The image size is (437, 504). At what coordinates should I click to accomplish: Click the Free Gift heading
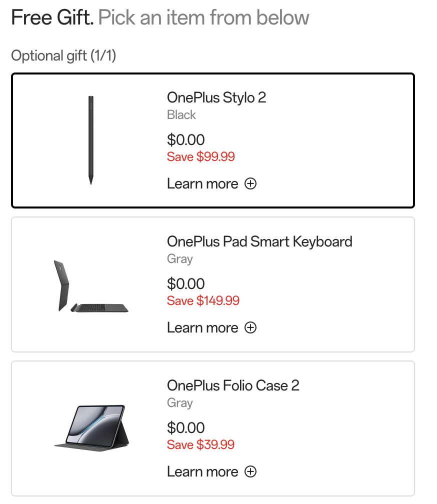click(52, 18)
